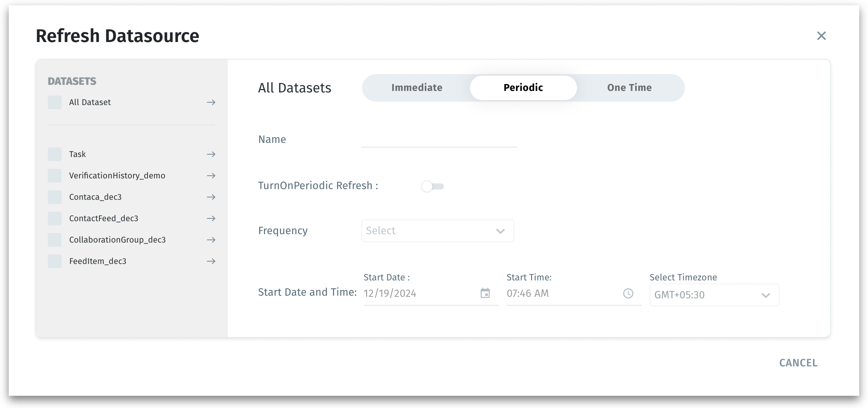Open the Frequency dropdown
Image resolution: width=868 pixels, height=408 pixels.
[x=437, y=231]
